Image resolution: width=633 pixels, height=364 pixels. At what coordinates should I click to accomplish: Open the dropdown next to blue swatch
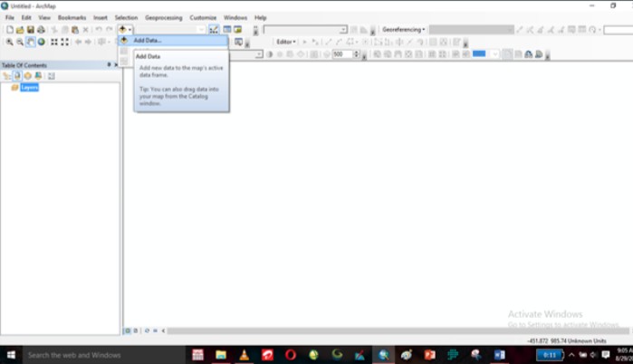coord(495,54)
